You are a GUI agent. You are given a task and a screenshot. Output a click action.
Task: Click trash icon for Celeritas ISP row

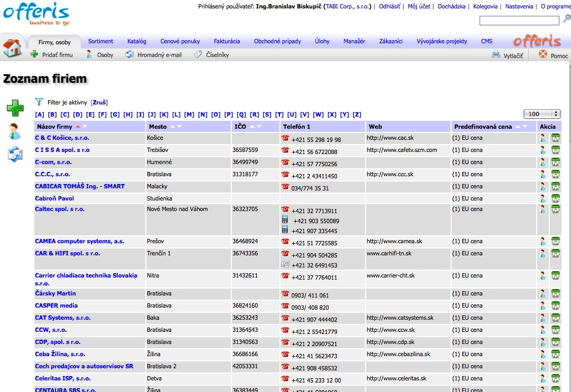[x=555, y=378]
